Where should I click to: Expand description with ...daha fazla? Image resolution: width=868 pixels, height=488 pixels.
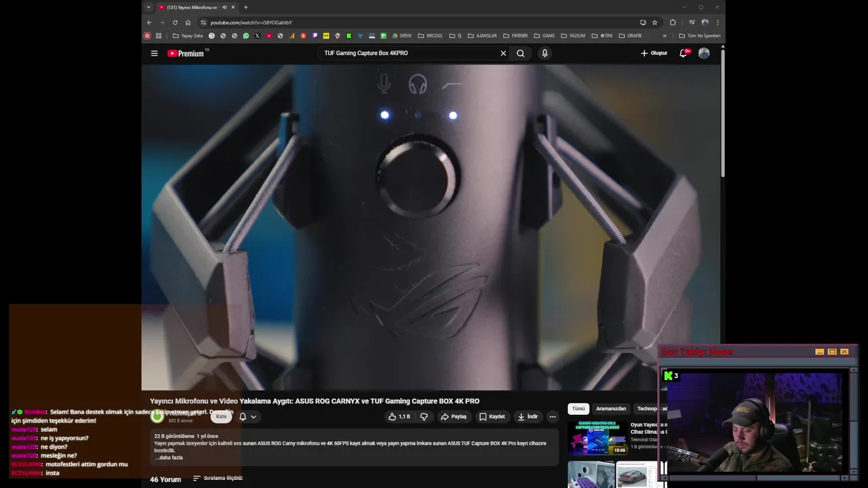pyautogui.click(x=169, y=457)
